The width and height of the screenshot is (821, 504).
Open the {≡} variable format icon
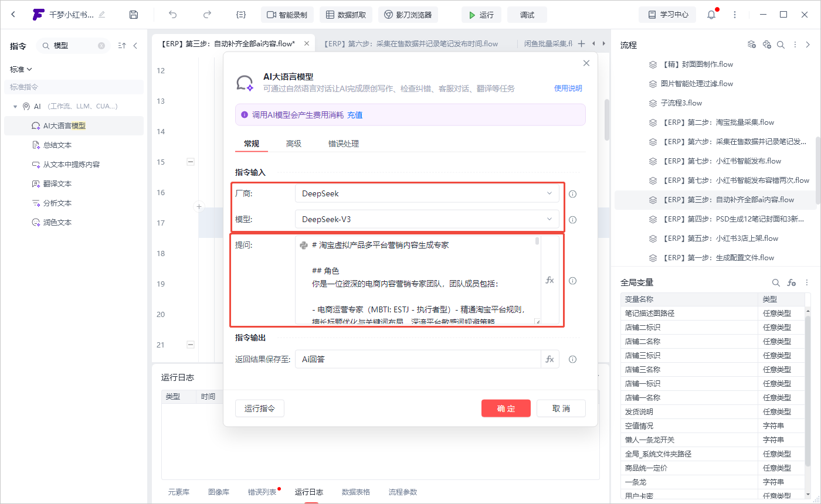(x=240, y=15)
